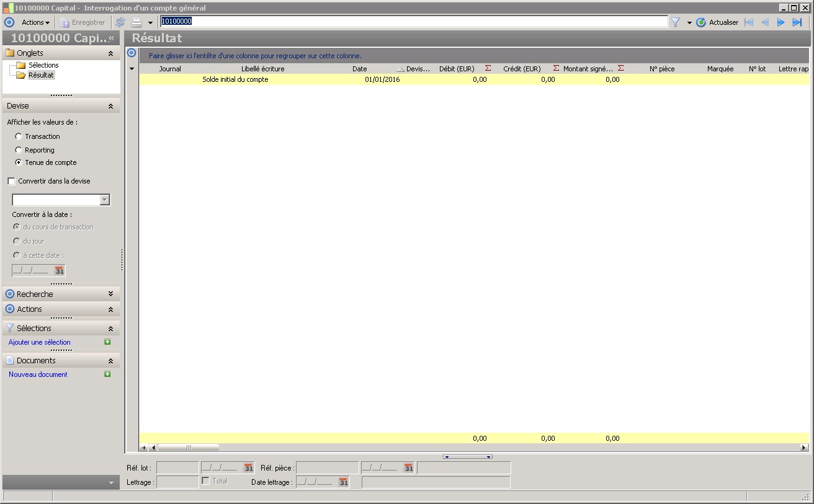Select du cours de transaction radio option

[x=17, y=227]
